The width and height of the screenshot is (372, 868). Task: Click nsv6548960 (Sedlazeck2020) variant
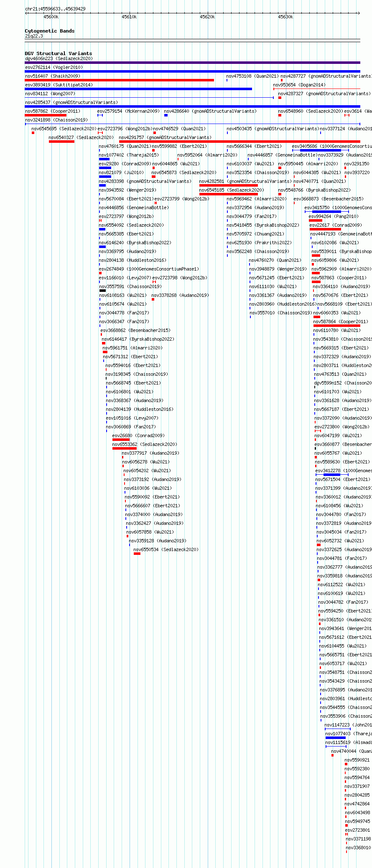click(311, 111)
